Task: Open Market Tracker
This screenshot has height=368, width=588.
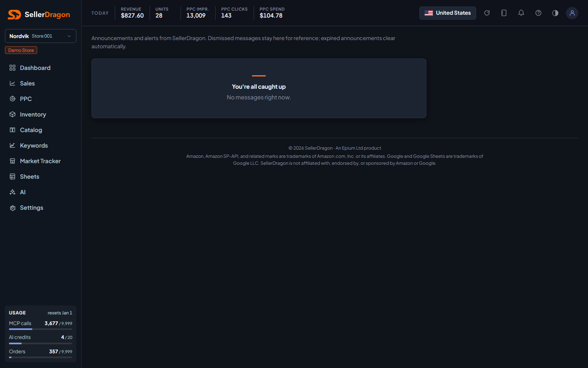Action: tap(40, 161)
